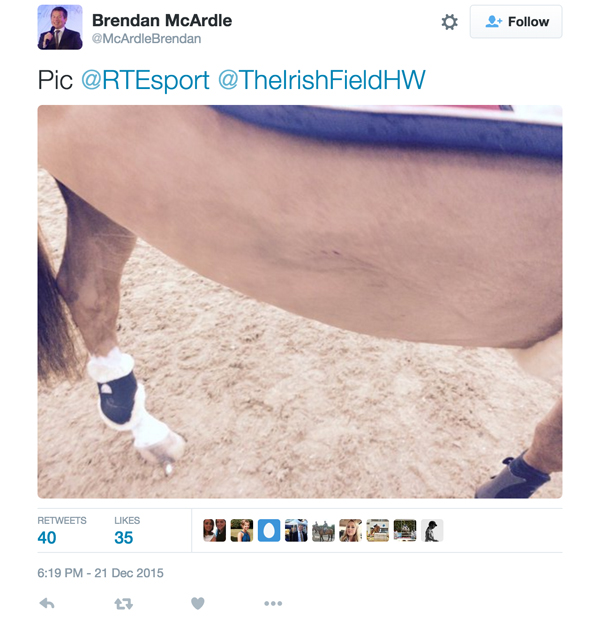Open the more options ellipsis menu
The width and height of the screenshot is (600, 626).
coord(273,603)
